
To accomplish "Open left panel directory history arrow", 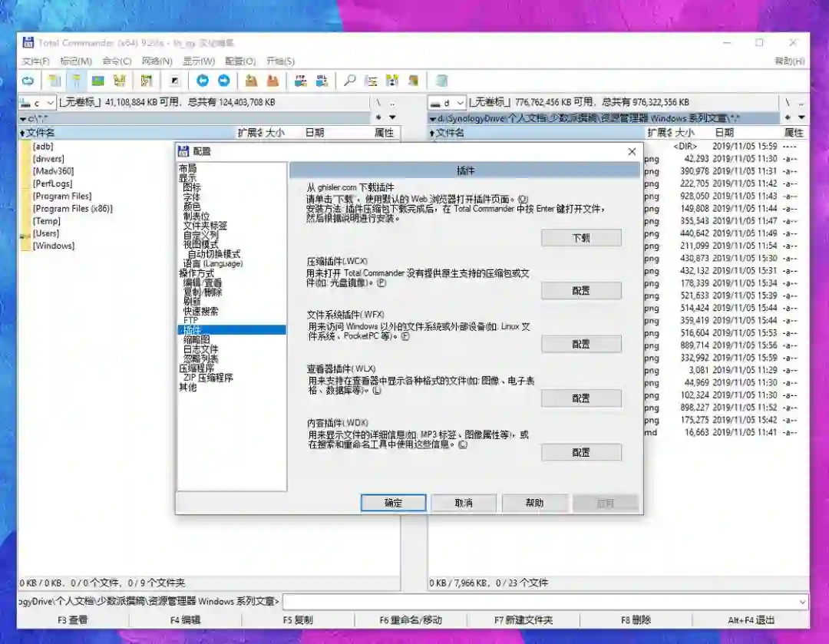I will [x=392, y=117].
